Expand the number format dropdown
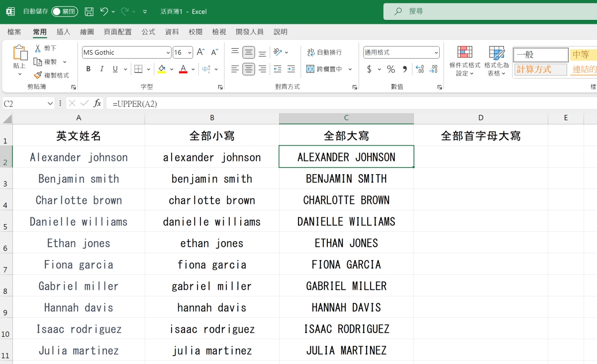 (x=436, y=53)
